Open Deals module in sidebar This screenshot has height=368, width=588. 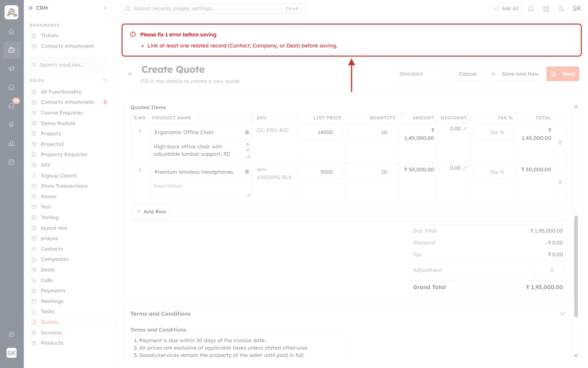[x=70, y=270]
